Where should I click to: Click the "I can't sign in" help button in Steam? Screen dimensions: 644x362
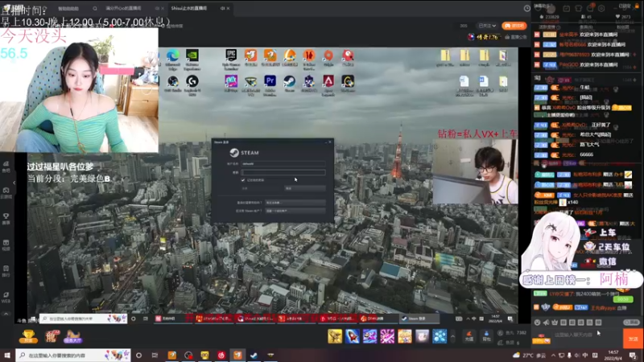coord(295,203)
